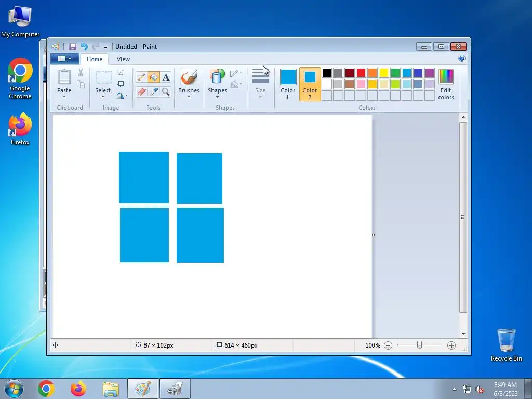Select the Magnifier tool
This screenshot has height=399, width=532.
click(x=166, y=91)
